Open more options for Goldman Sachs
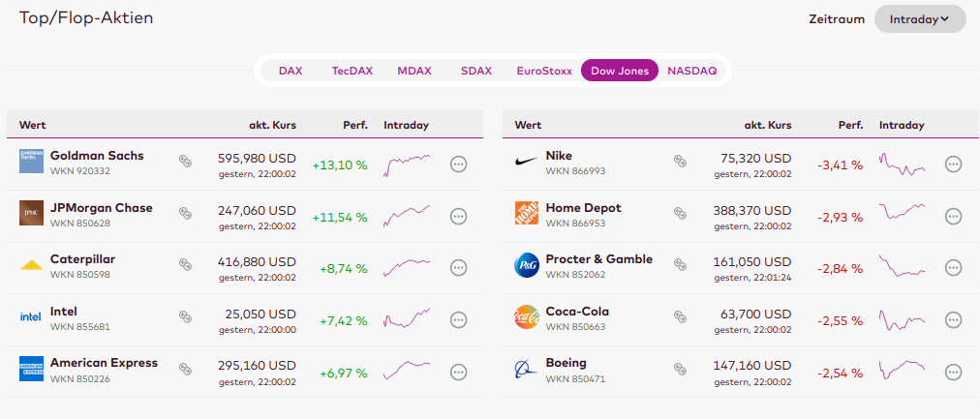Viewport: 980px width, 419px height. 459,165
